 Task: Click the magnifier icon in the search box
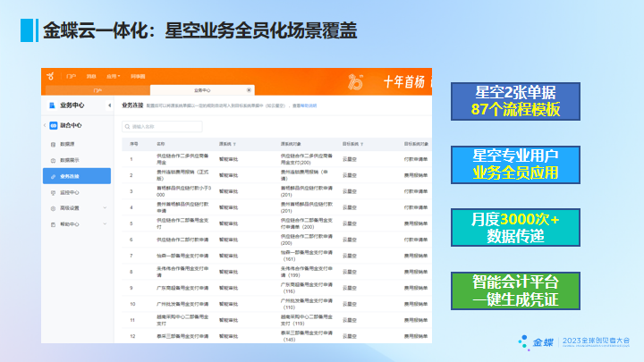(127, 127)
